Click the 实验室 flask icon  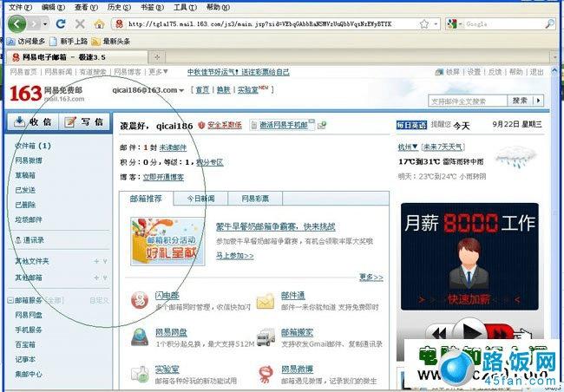pyautogui.click(x=140, y=374)
